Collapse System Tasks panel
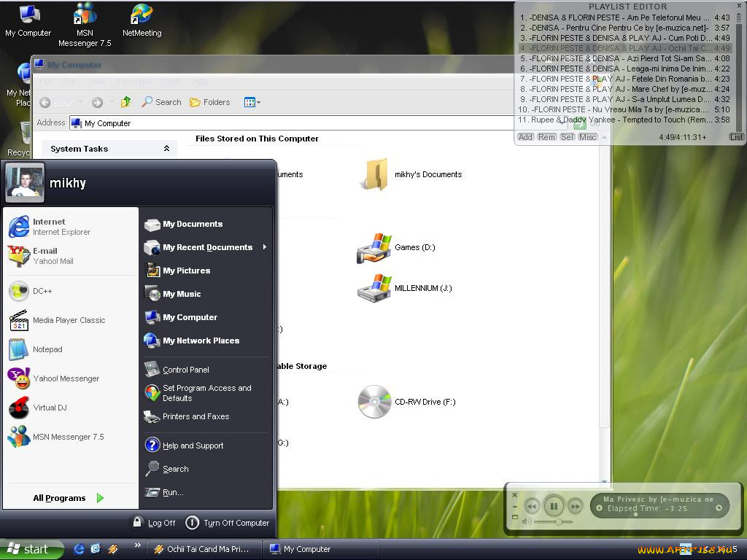The width and height of the screenshot is (747, 560). 166,149
